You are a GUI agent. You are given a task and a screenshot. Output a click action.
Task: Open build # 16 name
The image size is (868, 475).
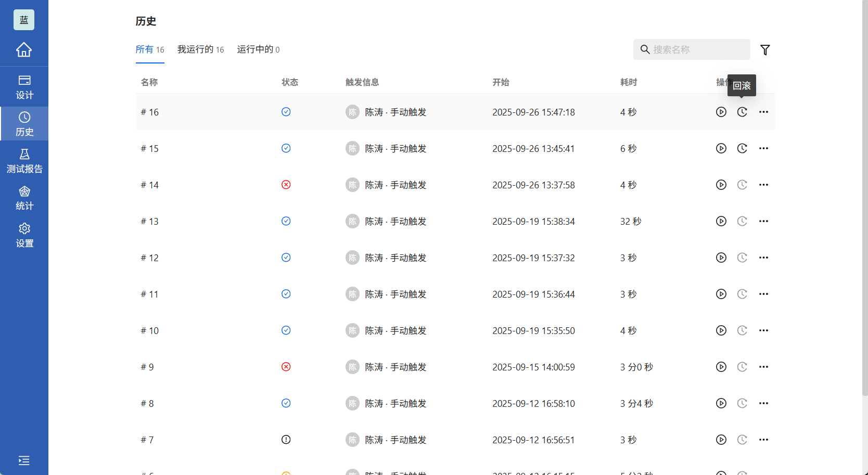point(150,112)
